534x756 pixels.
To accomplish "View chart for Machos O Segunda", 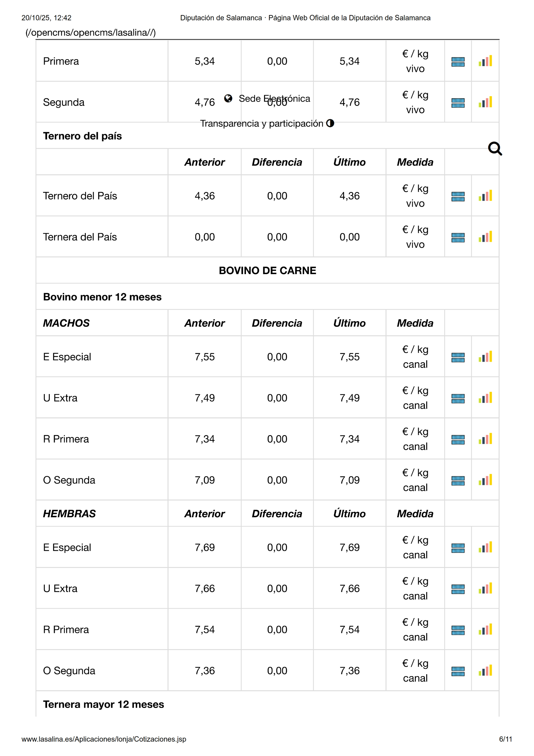I will 485,480.
